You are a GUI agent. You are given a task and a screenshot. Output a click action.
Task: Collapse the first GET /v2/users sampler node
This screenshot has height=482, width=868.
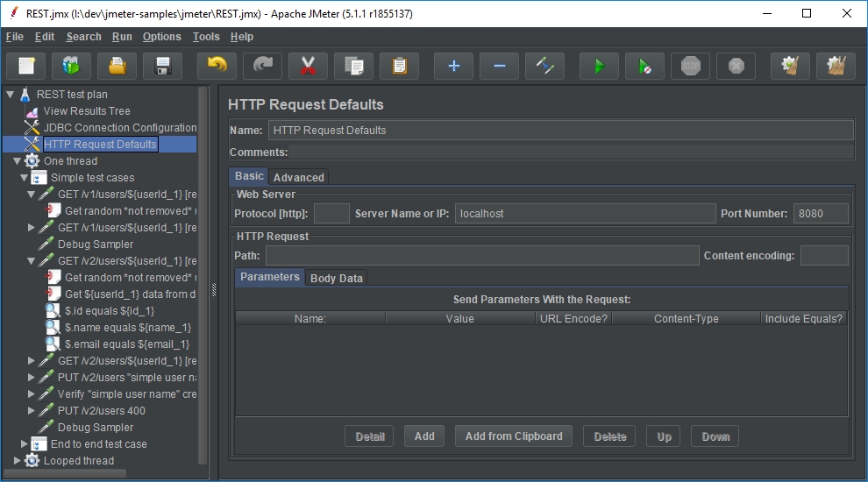(x=32, y=260)
